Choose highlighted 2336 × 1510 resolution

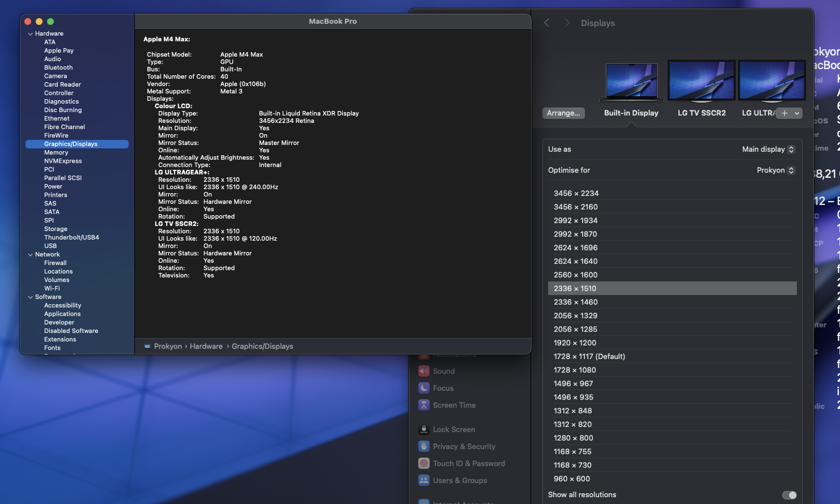point(672,288)
